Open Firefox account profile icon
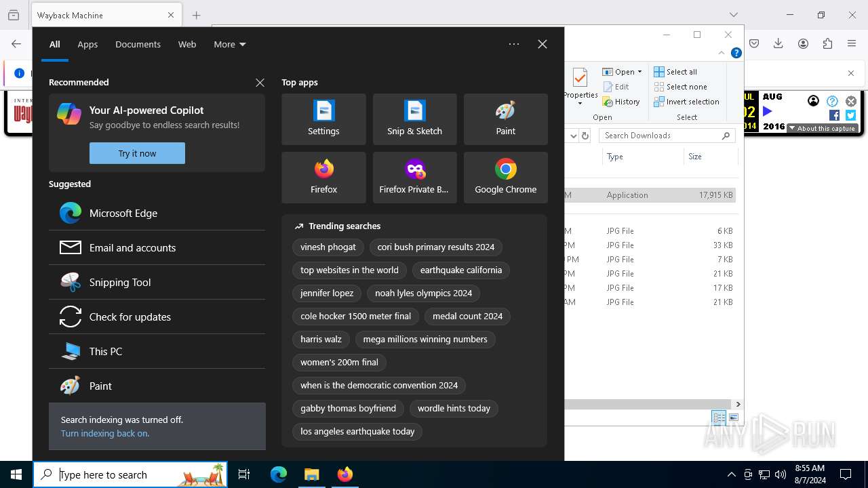The width and height of the screenshot is (868, 488). [803, 43]
